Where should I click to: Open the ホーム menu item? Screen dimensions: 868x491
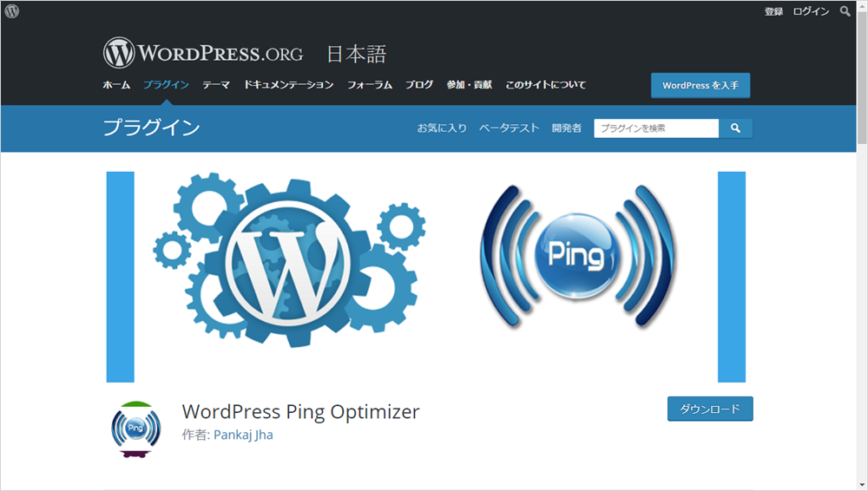(x=116, y=85)
